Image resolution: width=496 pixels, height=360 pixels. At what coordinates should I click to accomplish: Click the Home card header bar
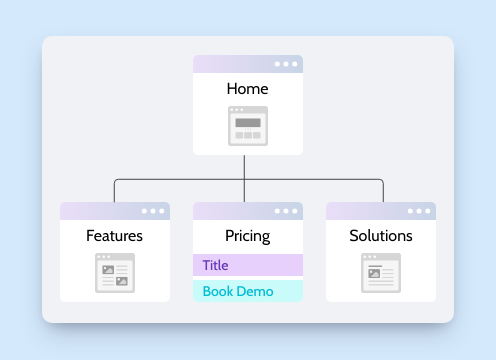[248, 64]
